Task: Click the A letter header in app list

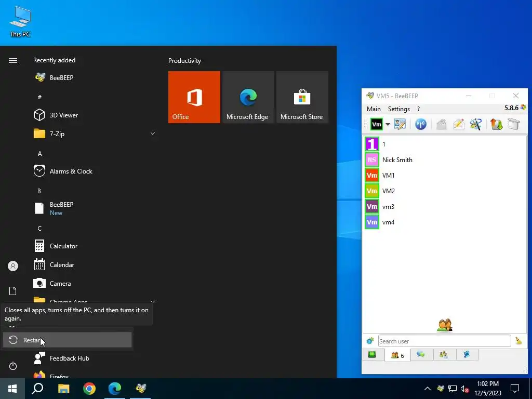Action: click(39, 154)
